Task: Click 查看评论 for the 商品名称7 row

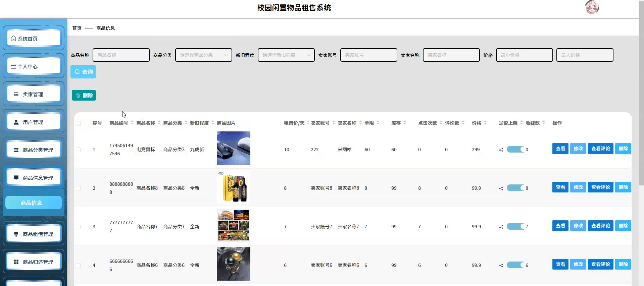Action: click(601, 226)
